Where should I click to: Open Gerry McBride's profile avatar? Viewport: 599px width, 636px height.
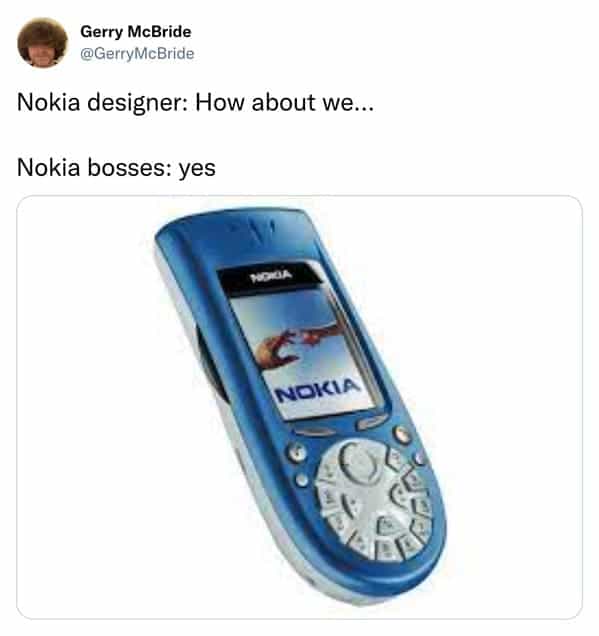pyautogui.click(x=42, y=43)
